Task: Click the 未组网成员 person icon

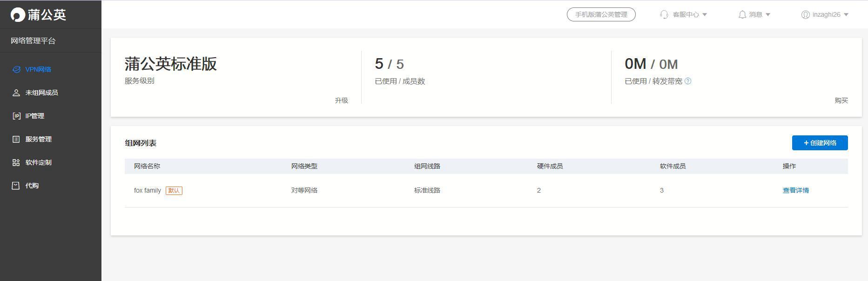Action: pos(16,93)
